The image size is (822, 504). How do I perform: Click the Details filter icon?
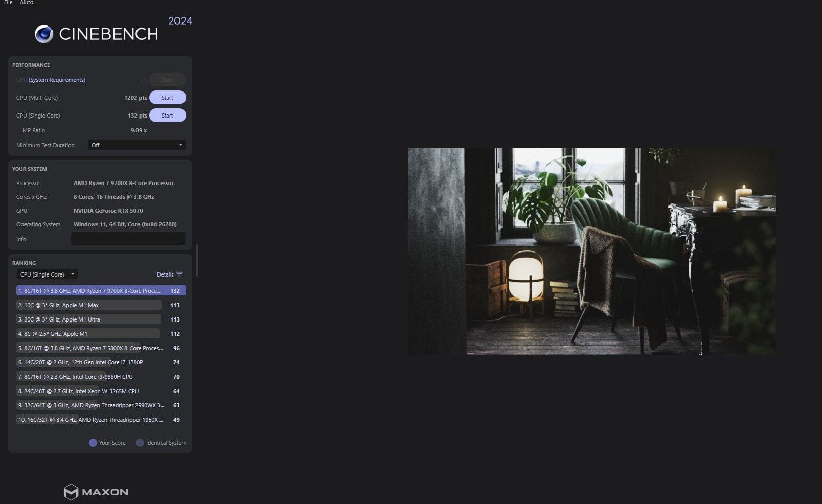pos(179,274)
